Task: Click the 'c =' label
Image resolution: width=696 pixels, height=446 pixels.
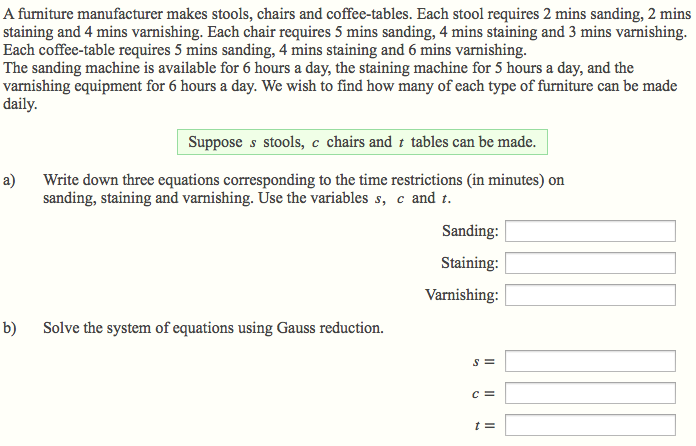Action: coord(483,394)
